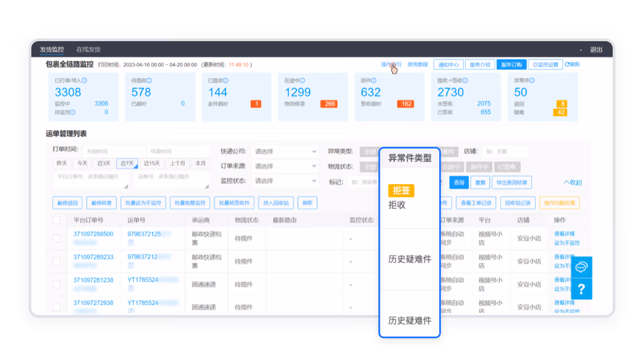644x358 pixels.
Task: Open the chat support bubble icon
Action: pos(581,268)
